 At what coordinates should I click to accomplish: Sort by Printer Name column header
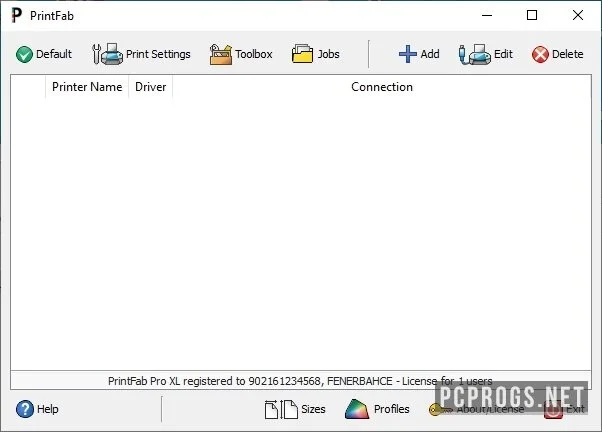(87, 87)
